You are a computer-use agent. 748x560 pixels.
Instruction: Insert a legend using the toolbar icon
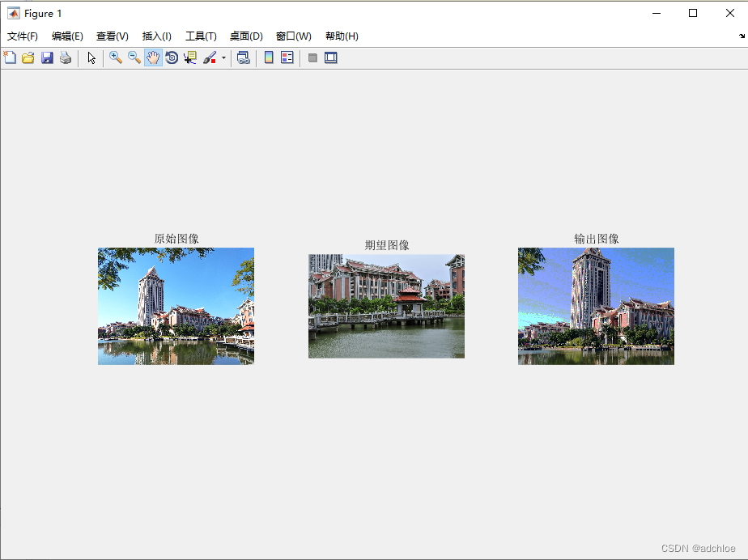[287, 57]
